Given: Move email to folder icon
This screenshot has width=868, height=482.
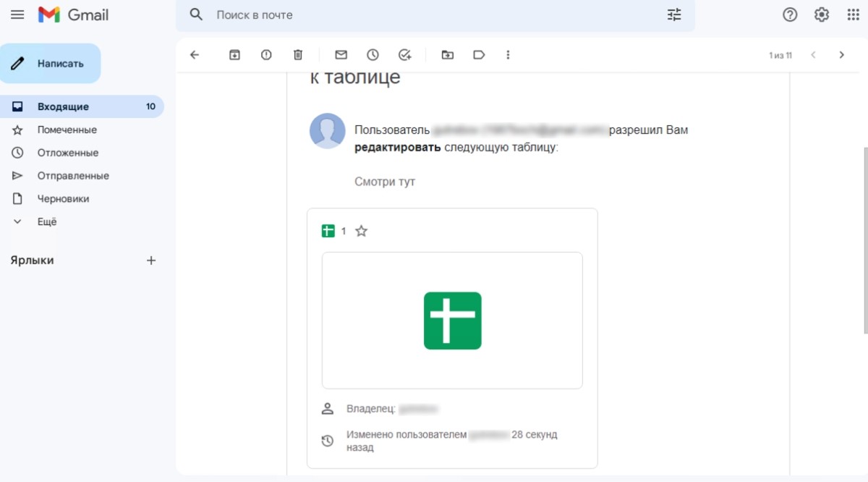Looking at the screenshot, I should (x=447, y=55).
